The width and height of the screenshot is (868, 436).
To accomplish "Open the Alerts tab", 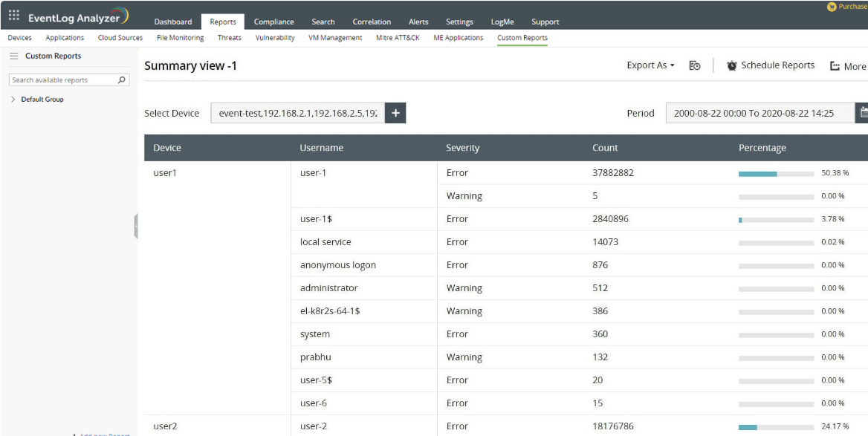I will [x=418, y=22].
